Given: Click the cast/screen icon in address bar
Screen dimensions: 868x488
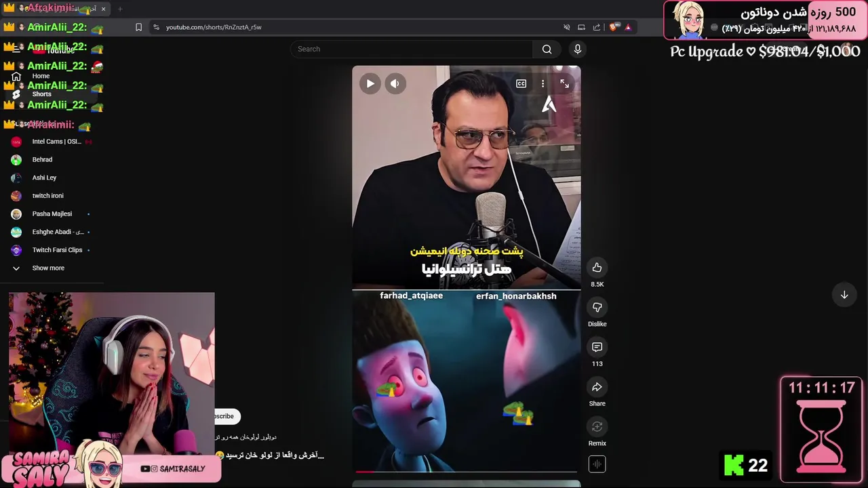Looking at the screenshot, I should pyautogui.click(x=581, y=27).
